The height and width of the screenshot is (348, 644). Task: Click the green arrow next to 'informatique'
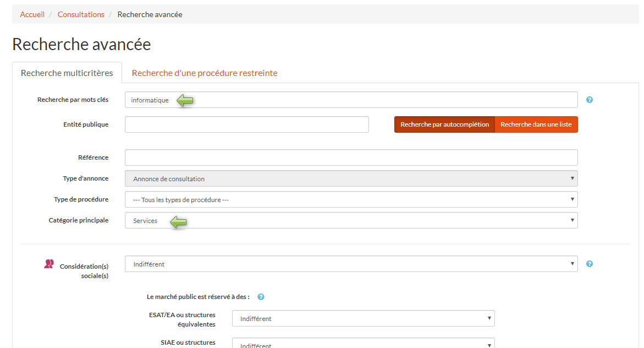point(185,100)
